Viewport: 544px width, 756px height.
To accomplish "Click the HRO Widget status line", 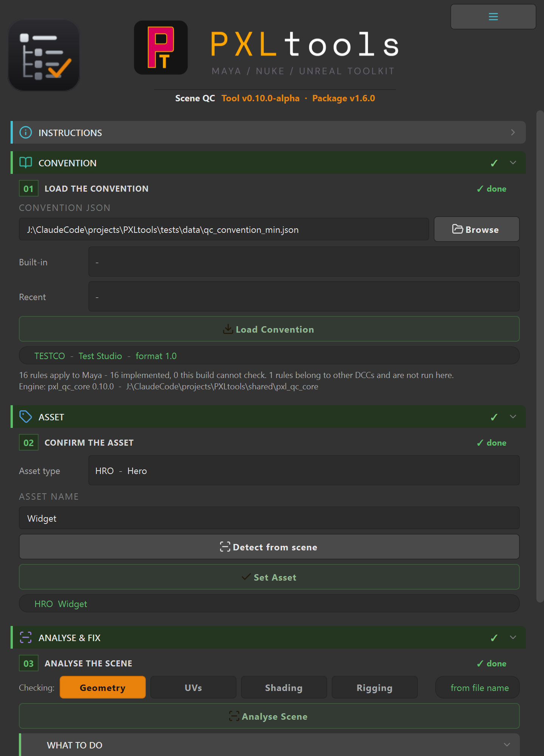I will [269, 604].
